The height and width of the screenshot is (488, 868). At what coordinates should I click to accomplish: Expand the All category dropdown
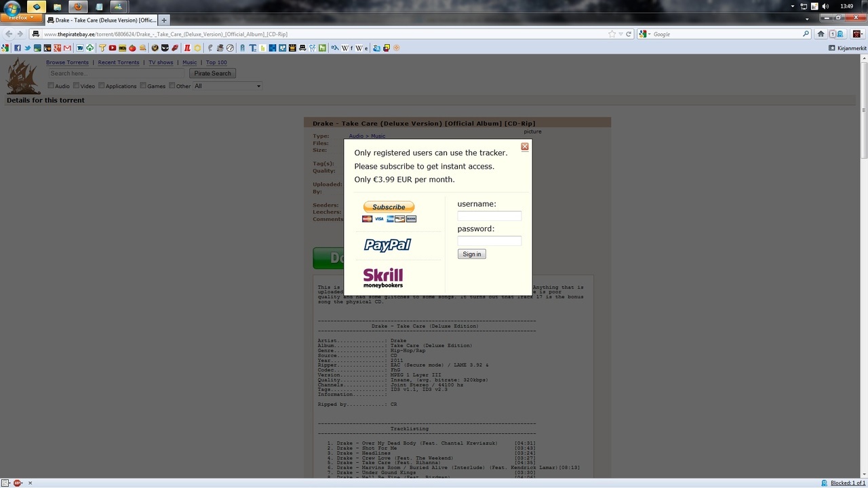[227, 86]
